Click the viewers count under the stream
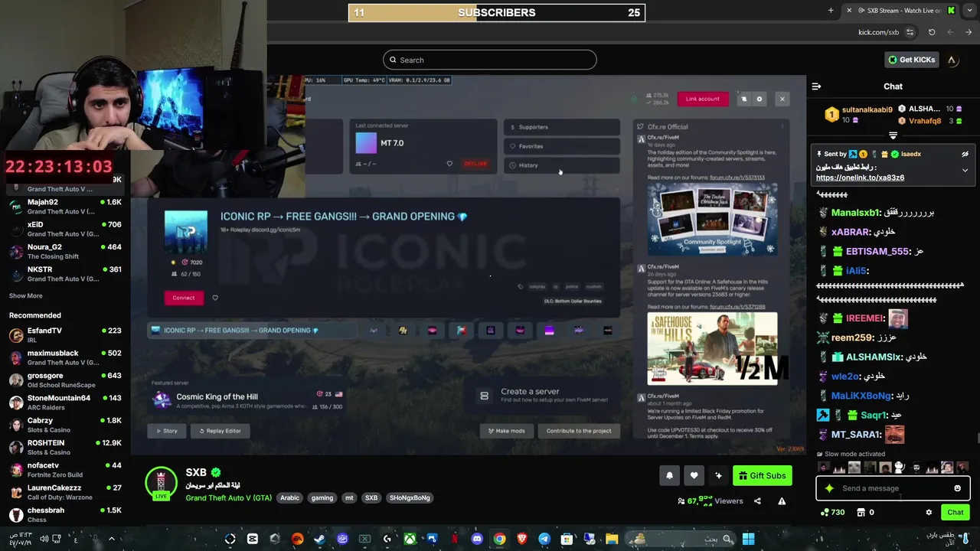Viewport: 980px width, 551px height. (x=711, y=501)
